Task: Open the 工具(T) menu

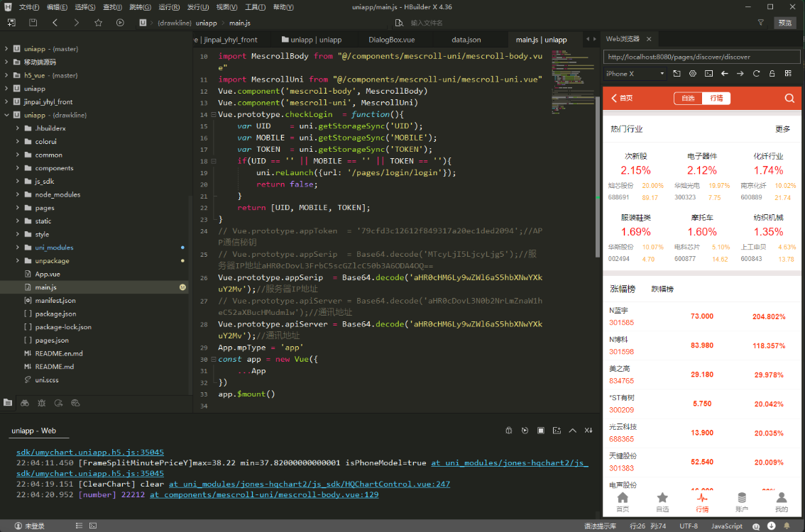Action: (x=255, y=7)
